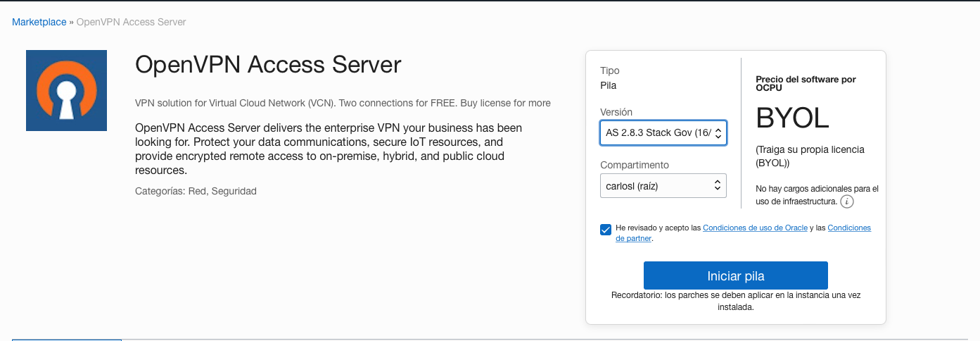Click the info icon beside infrastructure charges
The image size is (980, 341).
(x=847, y=201)
